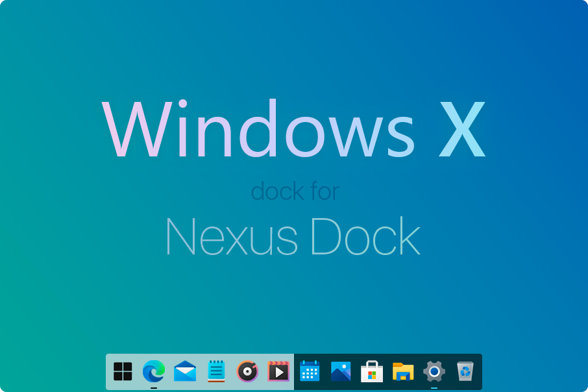Click the dock for subtitle text

295,191
